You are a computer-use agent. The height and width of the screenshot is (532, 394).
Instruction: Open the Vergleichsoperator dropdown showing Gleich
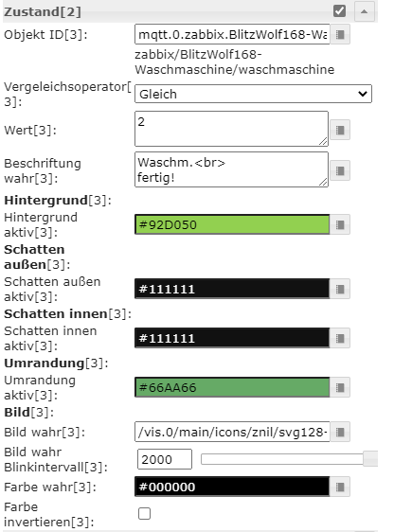(253, 94)
